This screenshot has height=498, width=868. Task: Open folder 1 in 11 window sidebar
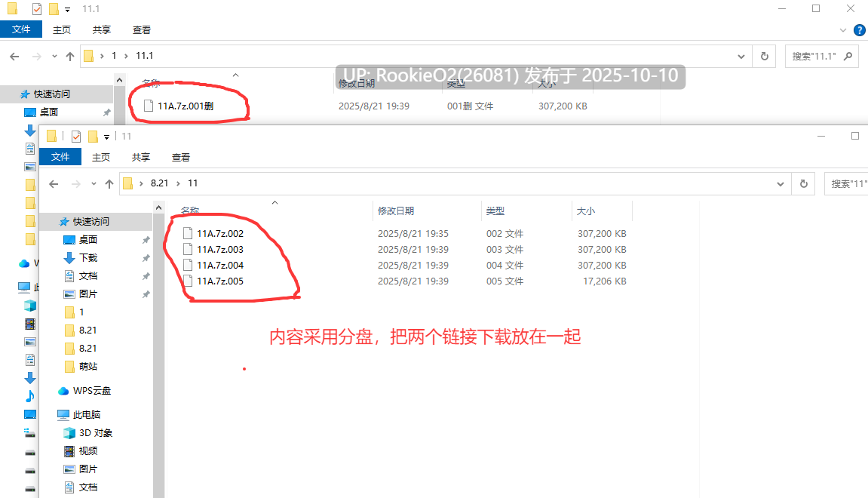tap(81, 312)
